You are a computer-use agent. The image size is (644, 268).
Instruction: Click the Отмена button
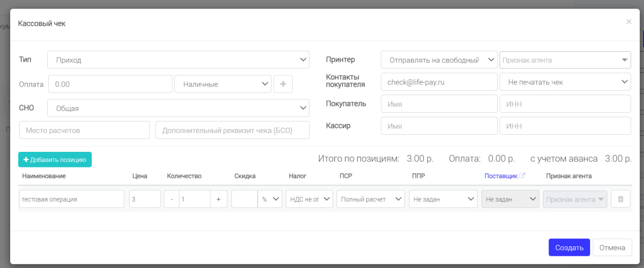click(x=612, y=247)
